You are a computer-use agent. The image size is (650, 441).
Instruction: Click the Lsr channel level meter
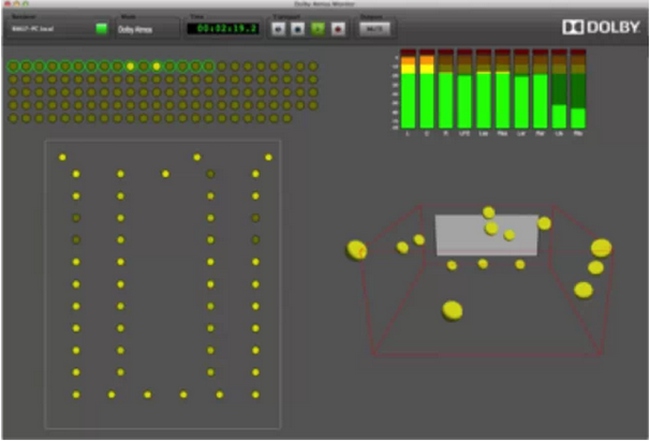521,89
